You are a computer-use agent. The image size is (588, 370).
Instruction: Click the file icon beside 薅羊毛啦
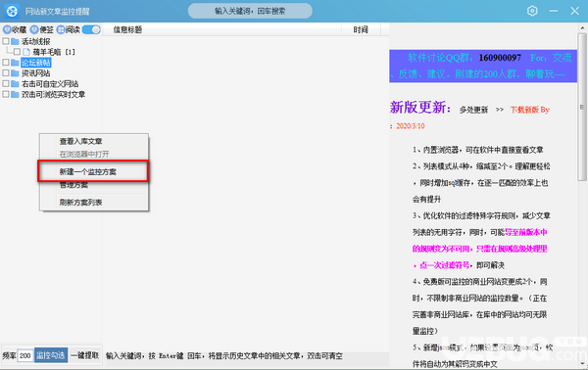coord(26,52)
